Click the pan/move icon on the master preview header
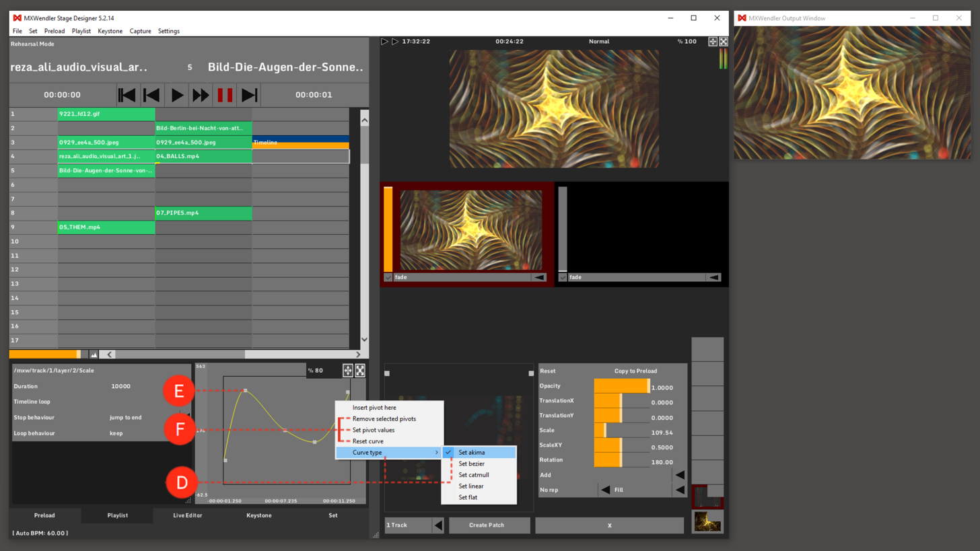Screen dimensions: 980x551 pos(711,41)
